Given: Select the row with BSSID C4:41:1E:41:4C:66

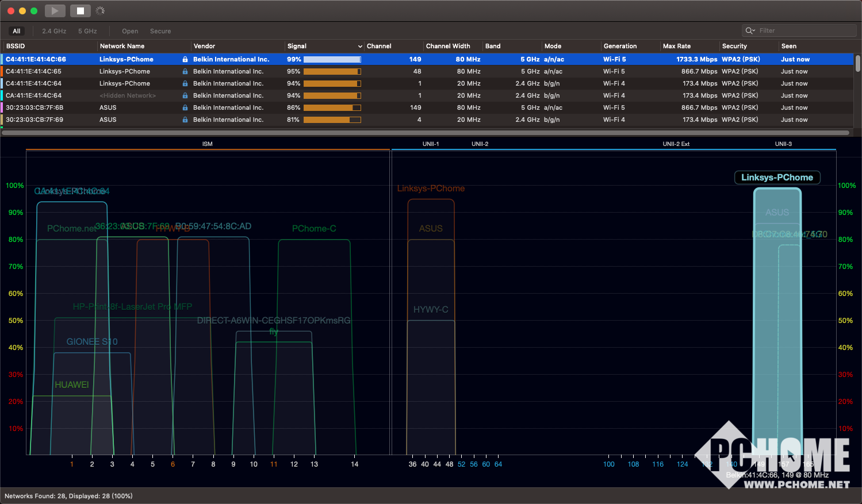Looking at the screenshot, I should click(427, 59).
